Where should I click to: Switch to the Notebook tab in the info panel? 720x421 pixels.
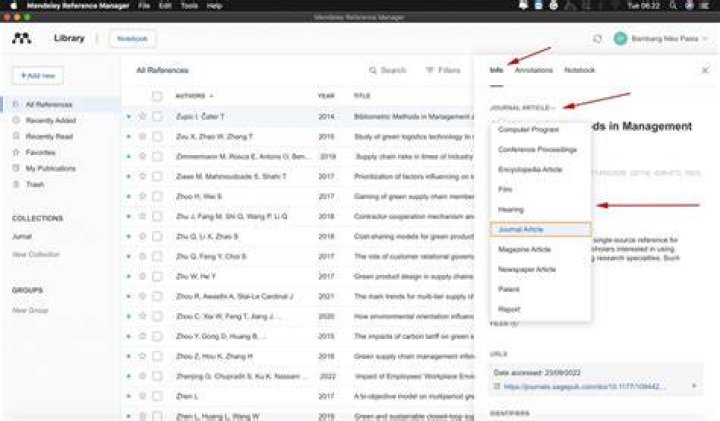[579, 70]
